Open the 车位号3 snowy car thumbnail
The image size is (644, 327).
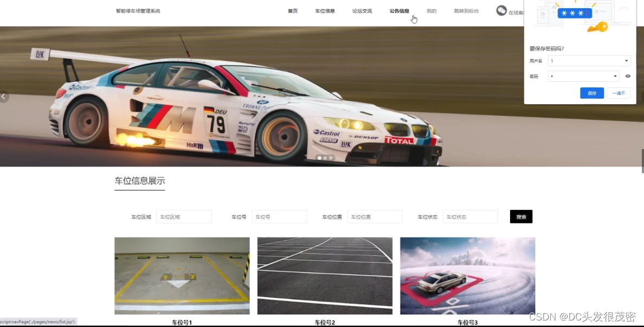click(467, 275)
